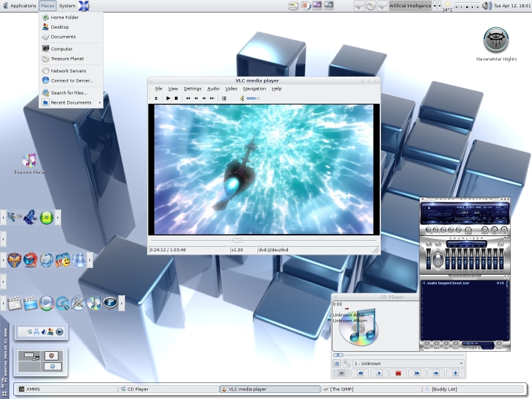The width and height of the screenshot is (532, 399).
Task: Switch to XMMS in the taskbar
Action: point(66,389)
